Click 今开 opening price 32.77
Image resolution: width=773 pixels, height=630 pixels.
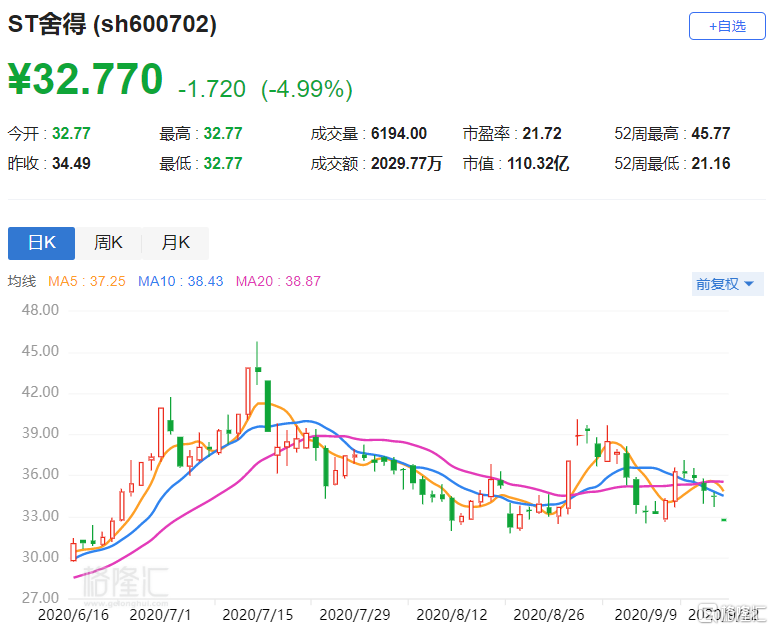[x=71, y=134]
